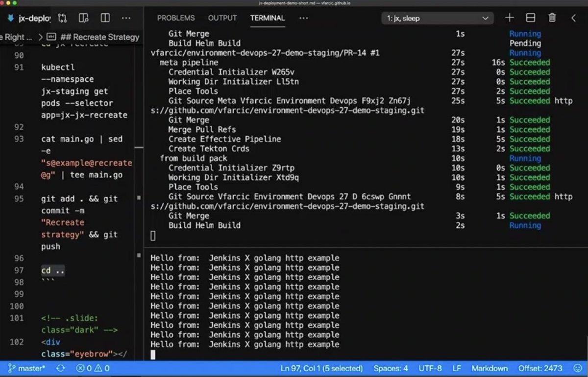Click 'Create Effective Pipeline' terminal row
This screenshot has height=377, width=588.
click(x=224, y=139)
